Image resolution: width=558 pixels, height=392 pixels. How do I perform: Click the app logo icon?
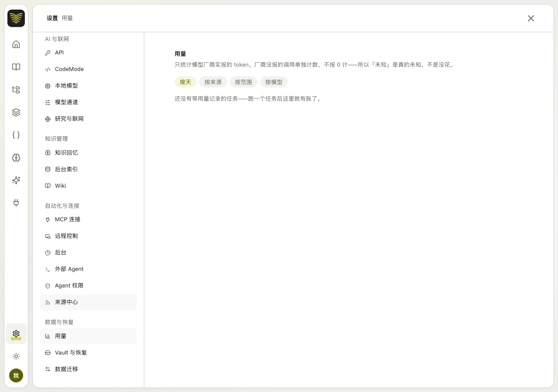16,18
